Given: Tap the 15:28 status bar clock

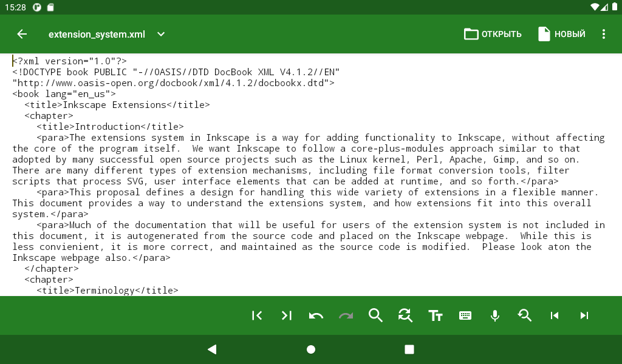Looking at the screenshot, I should 15,7.
